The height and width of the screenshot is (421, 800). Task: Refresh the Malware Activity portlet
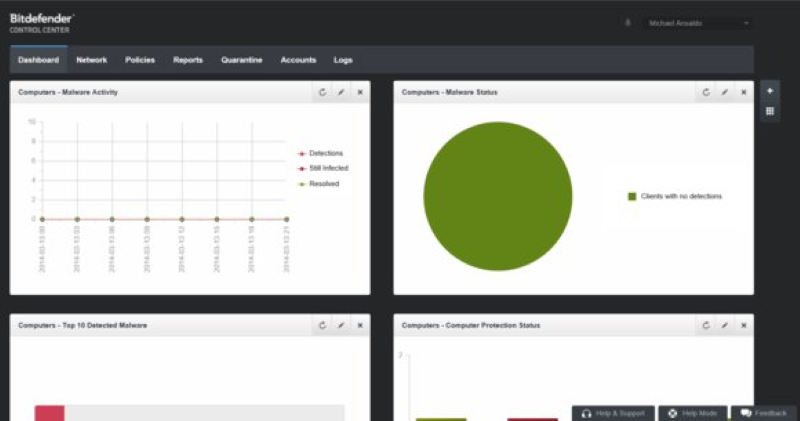tap(322, 92)
